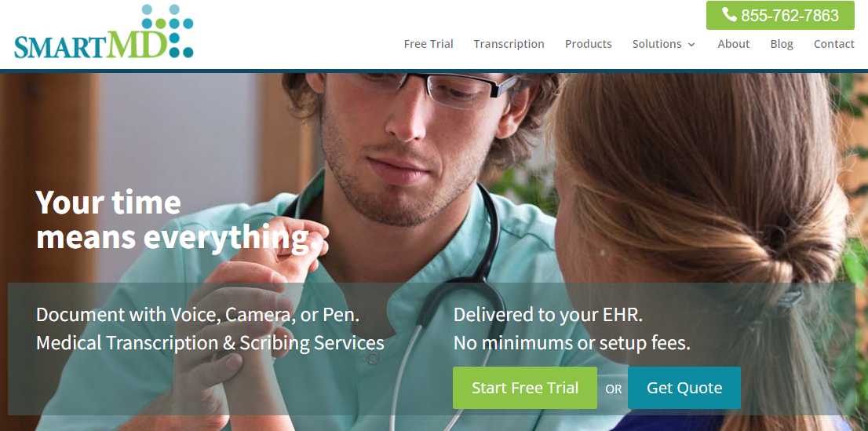
Task: Open the Blog page
Action: pyautogui.click(x=782, y=44)
